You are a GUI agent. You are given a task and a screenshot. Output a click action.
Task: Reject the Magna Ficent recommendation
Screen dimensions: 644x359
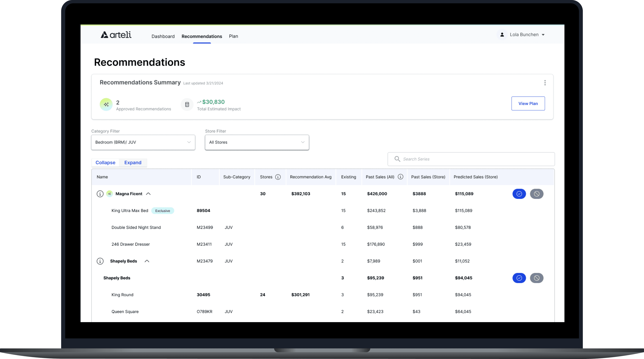click(x=536, y=194)
